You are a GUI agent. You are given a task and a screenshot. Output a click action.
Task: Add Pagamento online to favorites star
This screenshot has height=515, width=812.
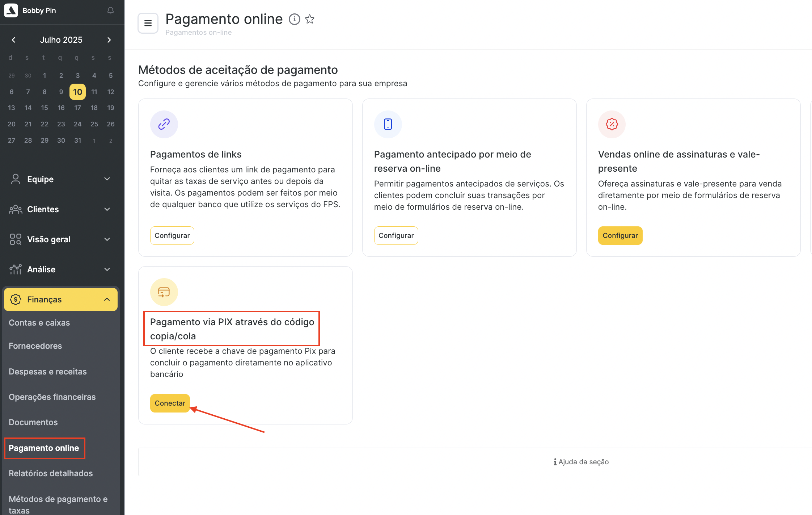(309, 19)
